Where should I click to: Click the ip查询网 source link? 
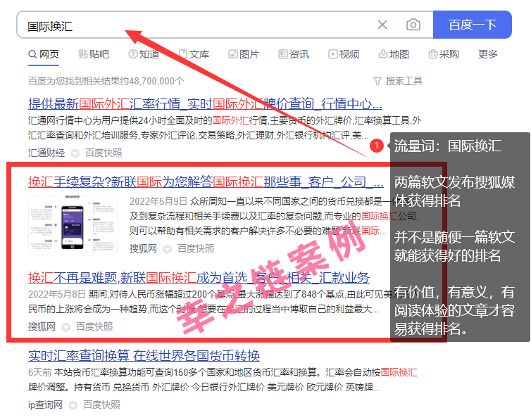click(45, 405)
